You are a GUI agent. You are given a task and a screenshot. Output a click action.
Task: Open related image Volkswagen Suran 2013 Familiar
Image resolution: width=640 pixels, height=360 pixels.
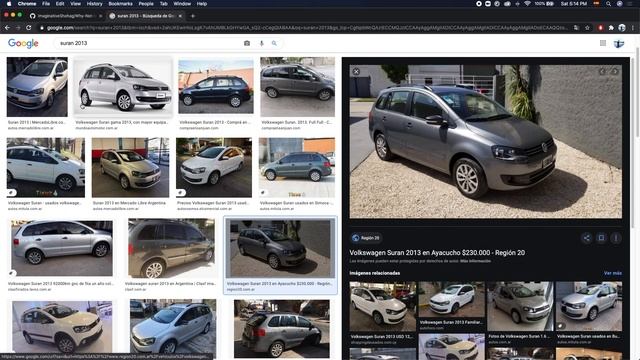coord(452,299)
